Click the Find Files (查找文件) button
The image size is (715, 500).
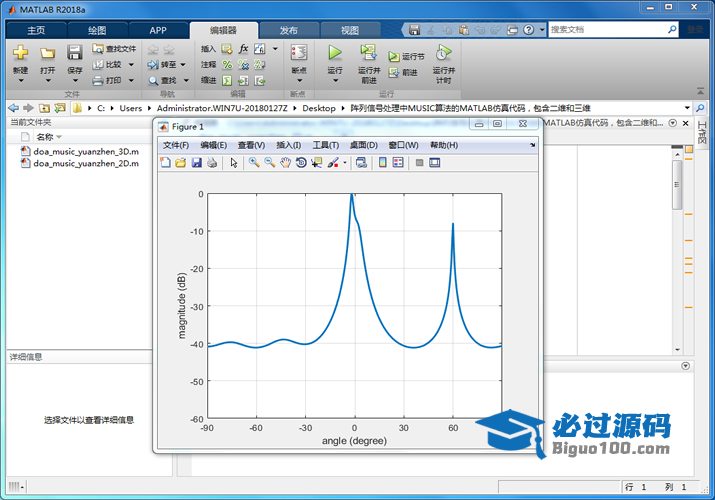click(114, 48)
